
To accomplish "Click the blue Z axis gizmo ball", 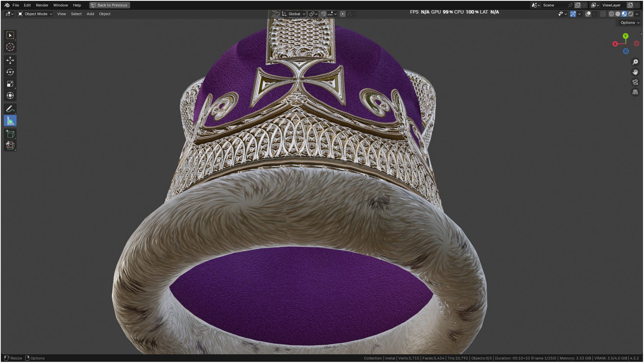I will tap(626, 51).
